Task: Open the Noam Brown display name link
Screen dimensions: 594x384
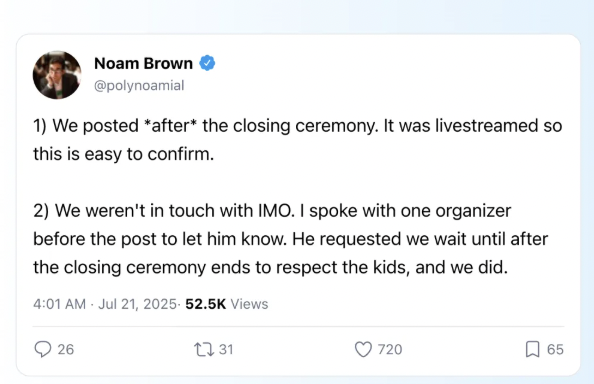Action: coord(143,63)
